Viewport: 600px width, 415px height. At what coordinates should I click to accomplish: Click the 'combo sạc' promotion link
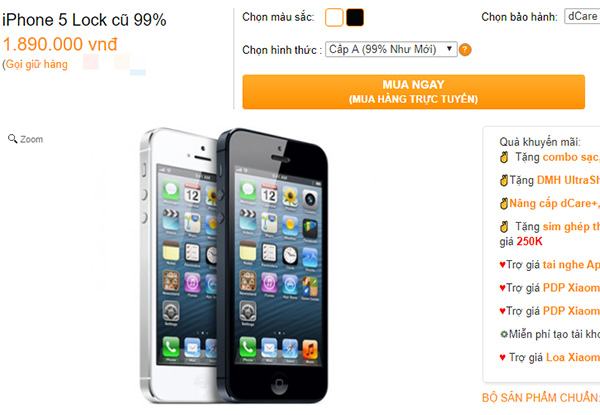point(571,157)
